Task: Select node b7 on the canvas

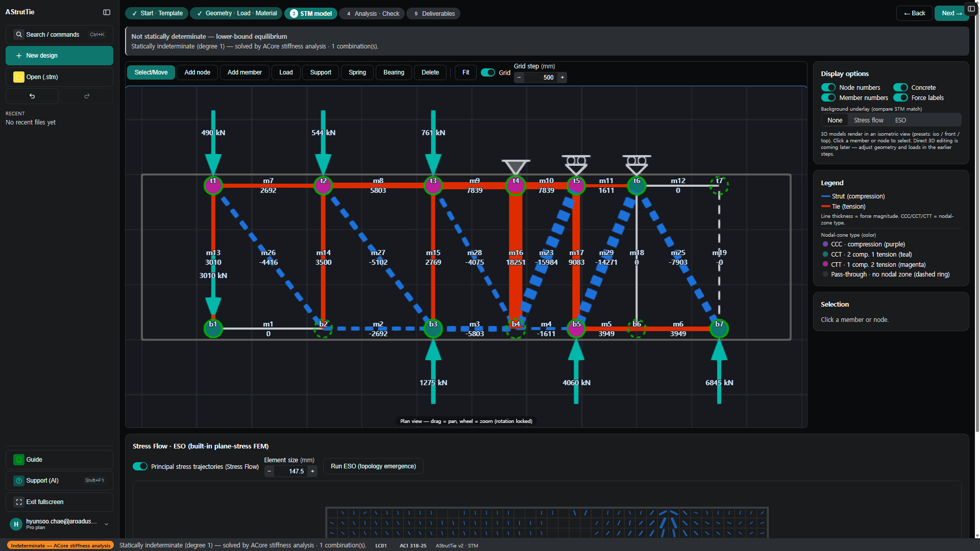Action: tap(719, 329)
